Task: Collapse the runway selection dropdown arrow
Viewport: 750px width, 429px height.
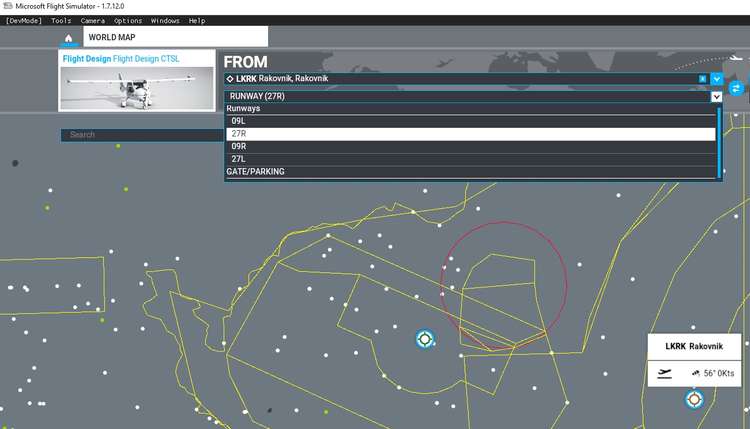Action: pos(716,97)
